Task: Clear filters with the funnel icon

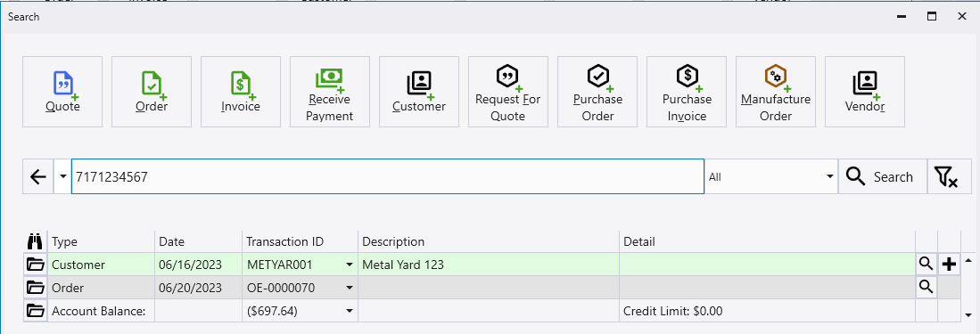Action: (x=946, y=176)
